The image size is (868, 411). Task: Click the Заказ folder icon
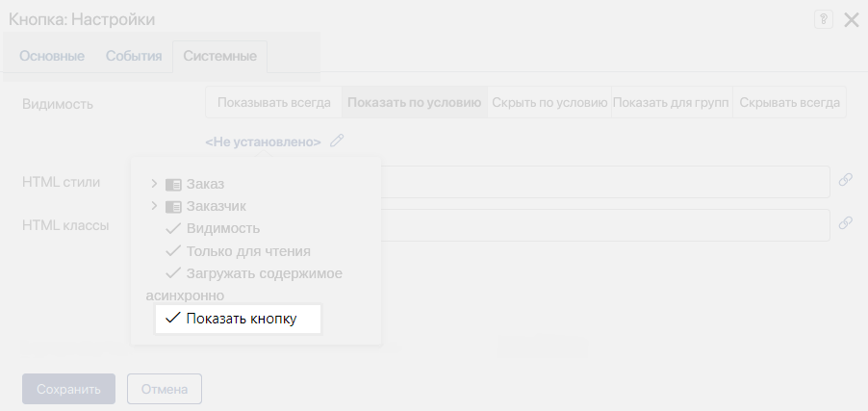tap(173, 184)
